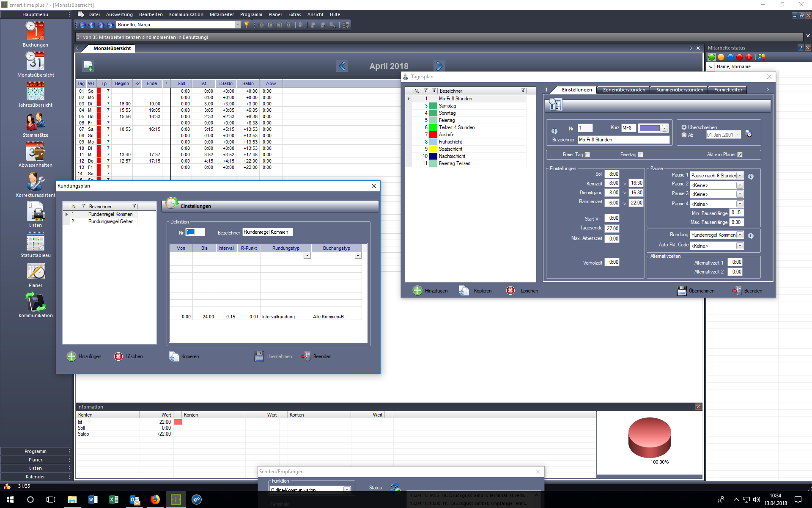Screen dimensions: 812x508
Task: Click the filter funnel icon in toolbar
Action: pos(247,25)
